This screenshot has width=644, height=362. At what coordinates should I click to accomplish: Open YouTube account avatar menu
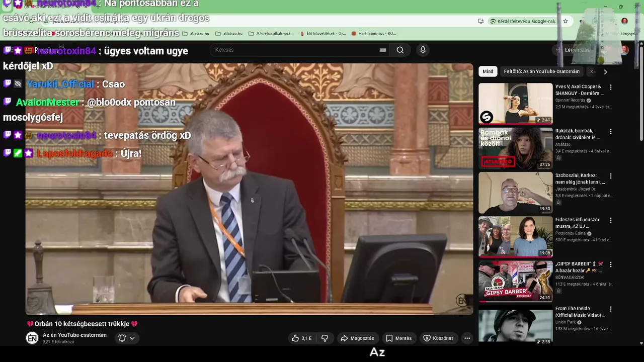pos(624,50)
